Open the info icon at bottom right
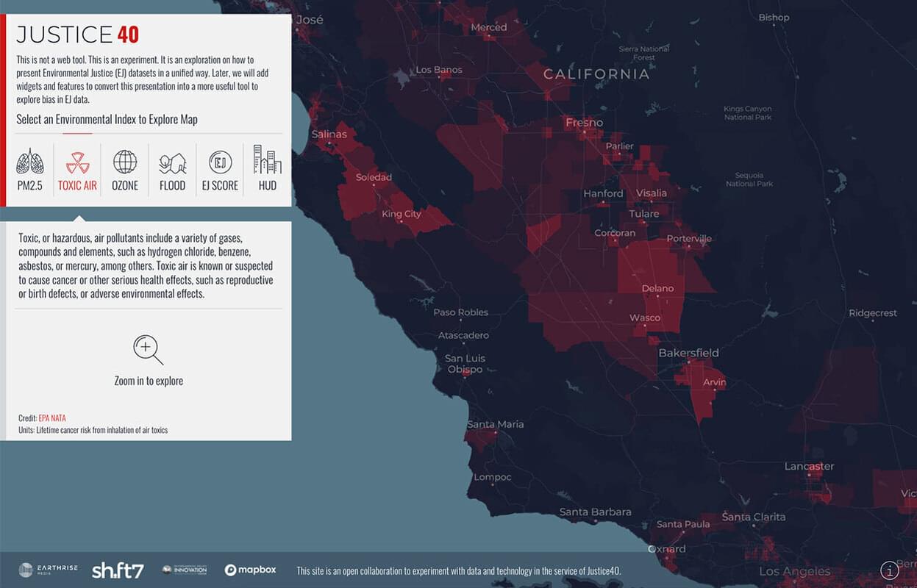Image resolution: width=917 pixels, height=588 pixels. pyautogui.click(x=889, y=570)
